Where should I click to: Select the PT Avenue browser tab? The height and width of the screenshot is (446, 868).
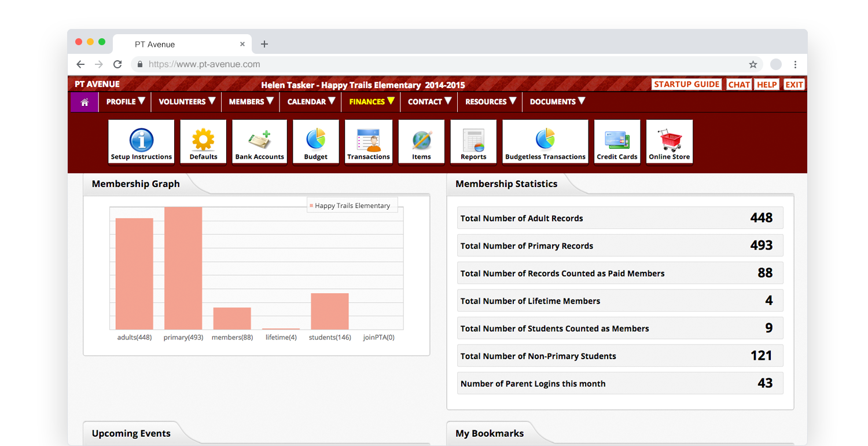[x=182, y=44]
